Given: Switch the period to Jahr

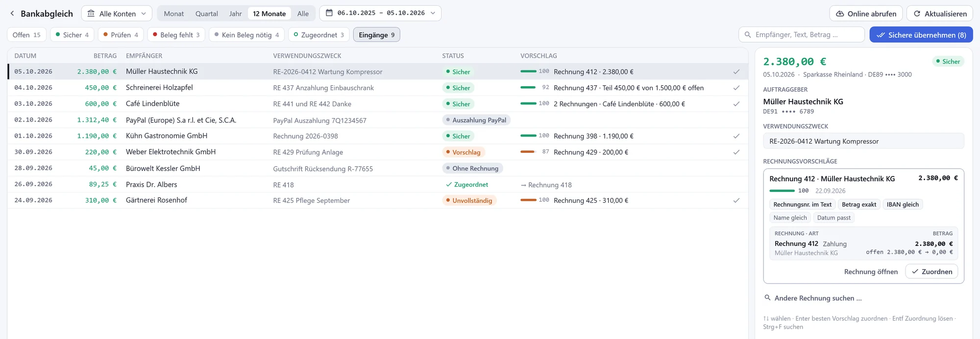Looking at the screenshot, I should [x=236, y=14].
